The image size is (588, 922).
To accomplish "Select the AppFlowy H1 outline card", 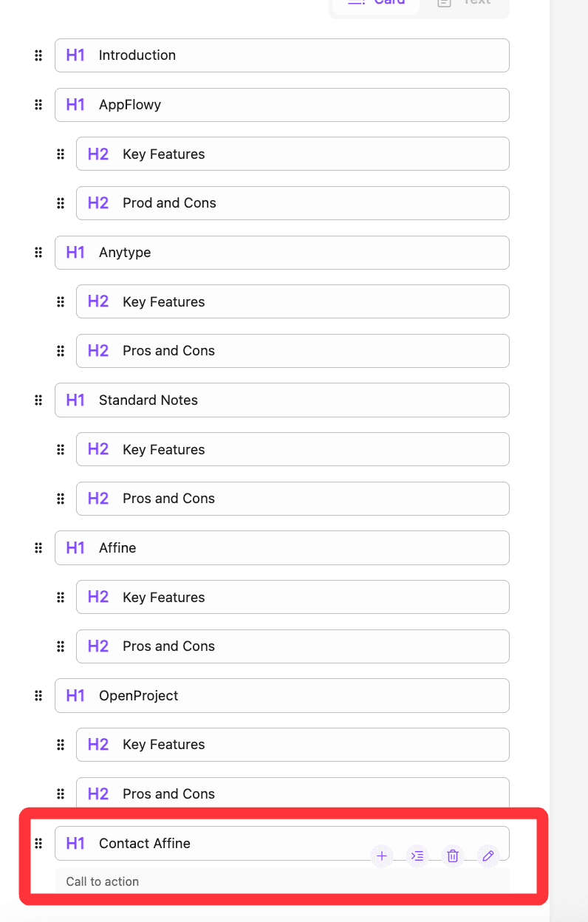I will pyautogui.click(x=281, y=105).
